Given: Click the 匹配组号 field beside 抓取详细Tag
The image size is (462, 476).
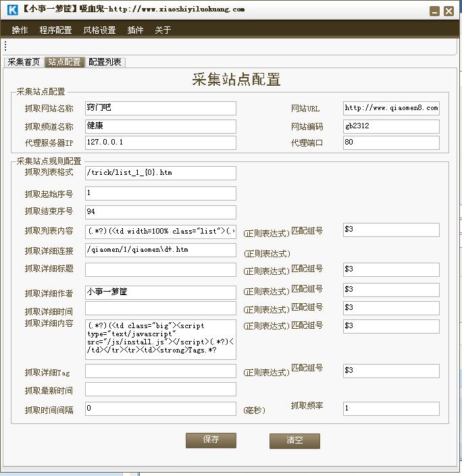Looking at the screenshot, I should pos(391,371).
